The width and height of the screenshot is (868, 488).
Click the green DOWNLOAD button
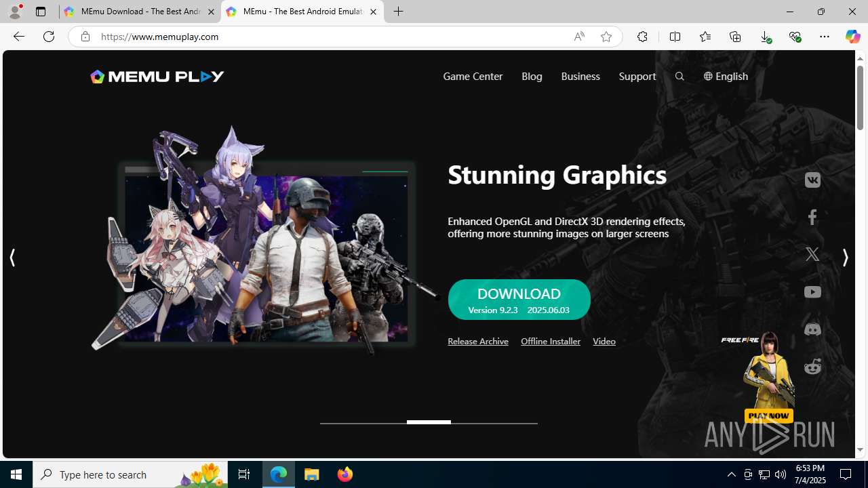(x=519, y=300)
